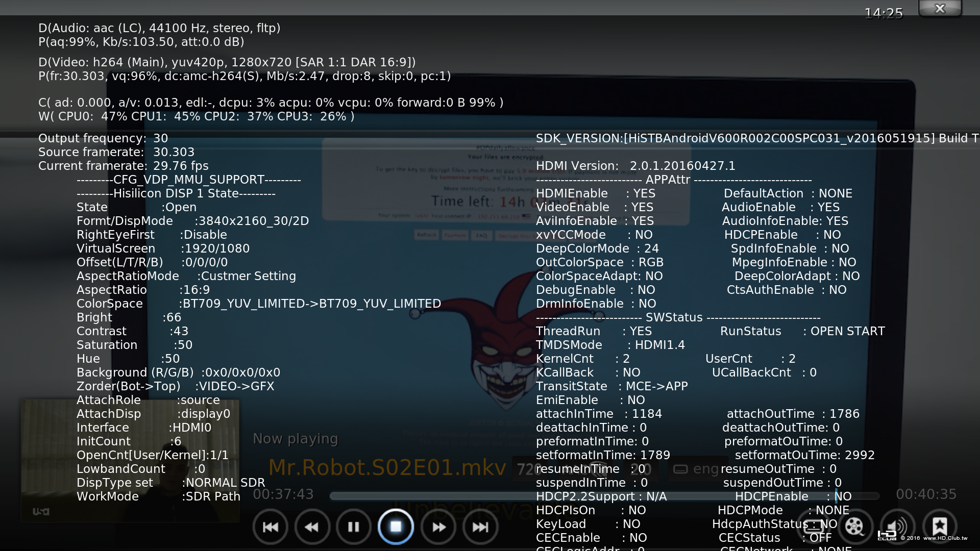Fast-forward the playing video
The height and width of the screenshot is (551, 980).
coord(438,527)
